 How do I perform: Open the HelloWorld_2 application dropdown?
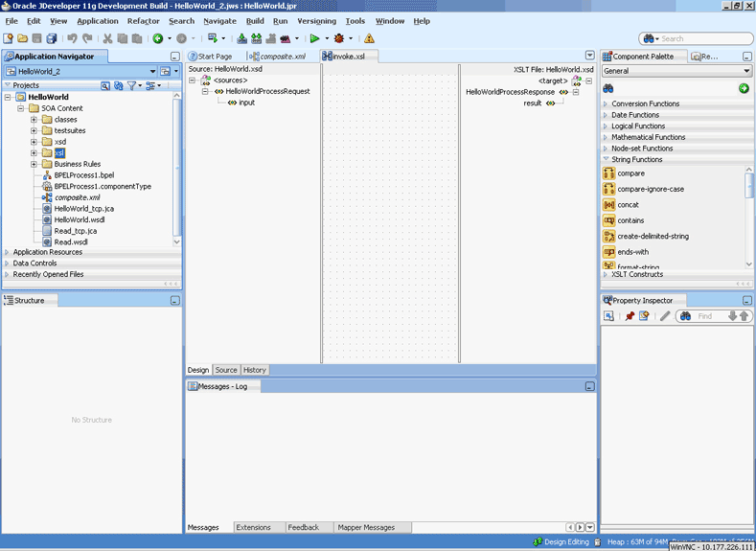[153, 71]
